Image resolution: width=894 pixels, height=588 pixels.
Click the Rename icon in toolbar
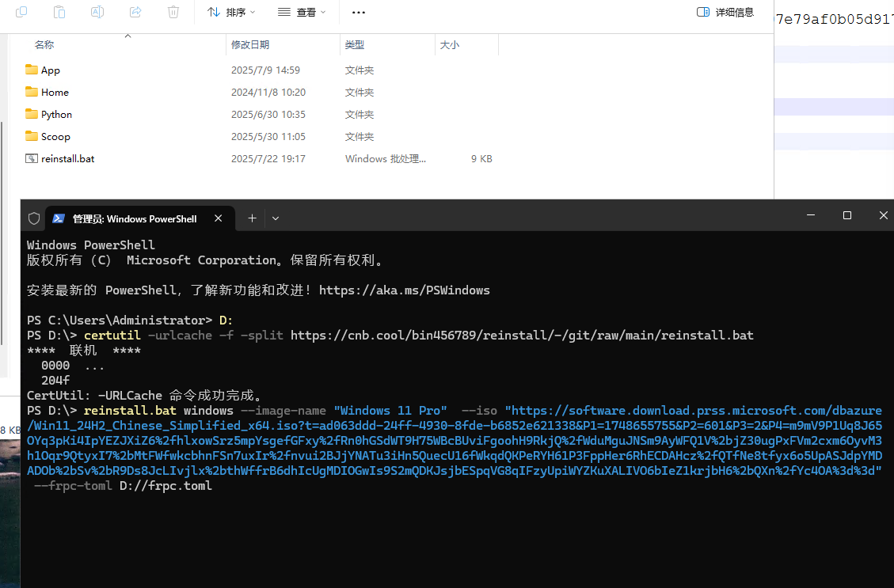[x=97, y=12]
